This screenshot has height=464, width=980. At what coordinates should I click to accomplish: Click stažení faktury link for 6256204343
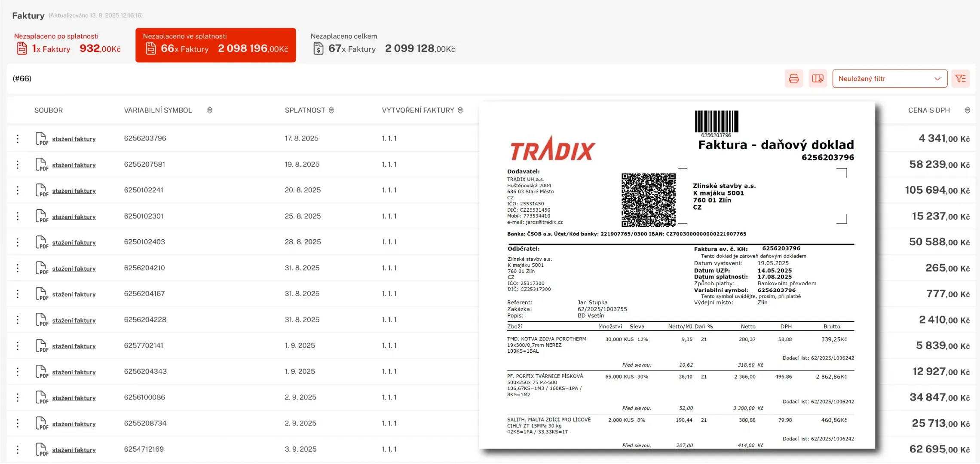[74, 372]
